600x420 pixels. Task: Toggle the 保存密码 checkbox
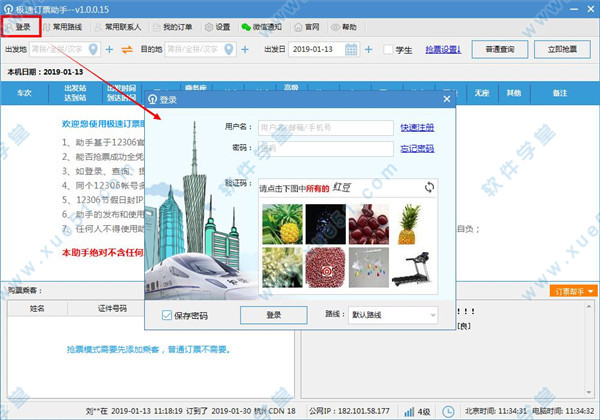168,314
